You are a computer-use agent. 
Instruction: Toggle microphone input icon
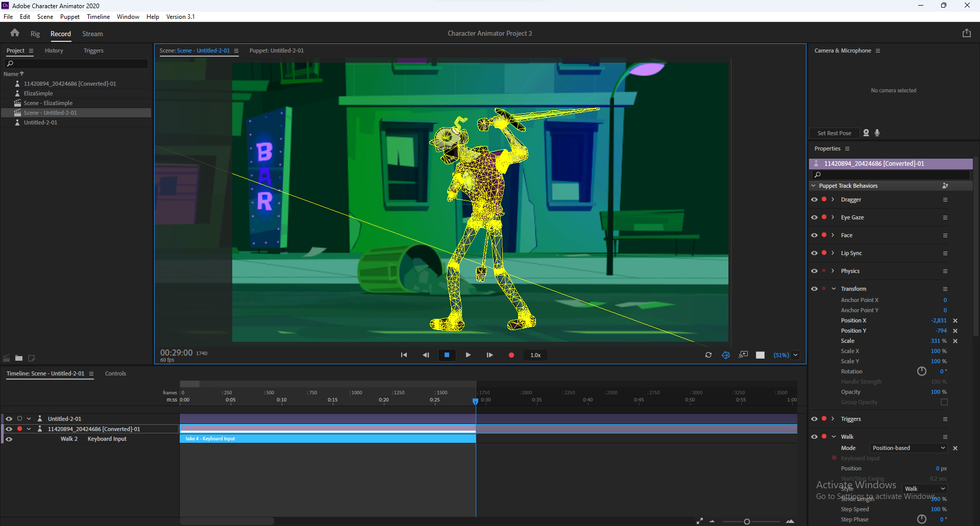click(x=877, y=133)
